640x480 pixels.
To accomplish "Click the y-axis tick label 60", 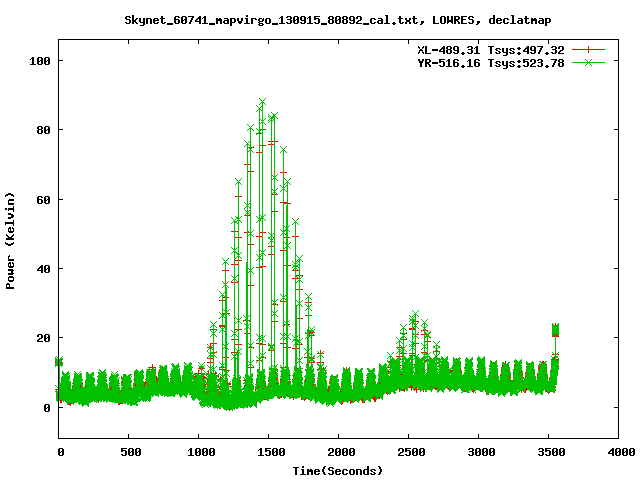I will [43, 200].
